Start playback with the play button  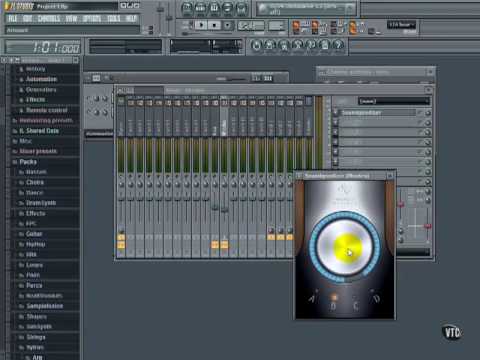(201, 25)
